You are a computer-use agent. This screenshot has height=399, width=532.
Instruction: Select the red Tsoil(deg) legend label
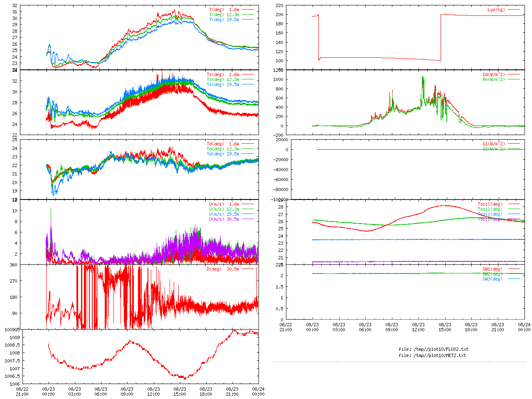pyautogui.click(x=490, y=204)
